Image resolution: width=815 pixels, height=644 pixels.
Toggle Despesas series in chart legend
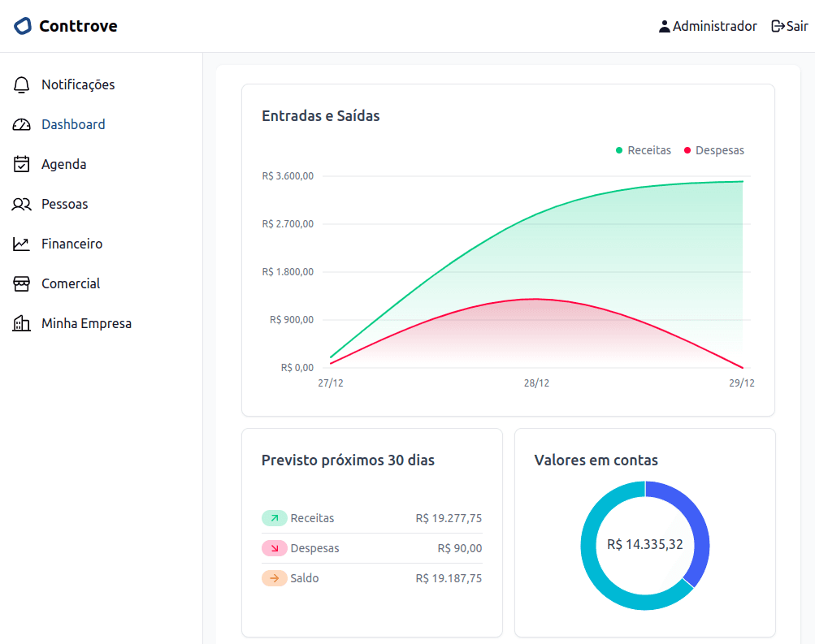point(713,150)
